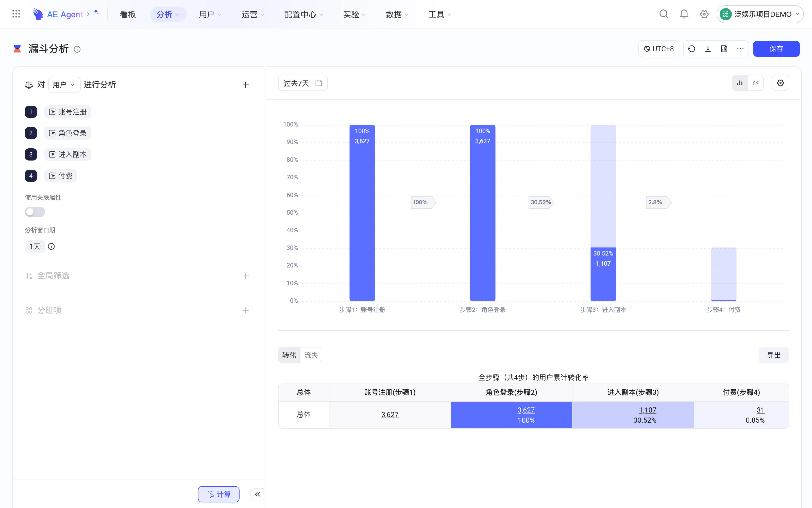Toggle the 使用关联属性 switch
The width and height of the screenshot is (812, 508).
click(x=35, y=212)
